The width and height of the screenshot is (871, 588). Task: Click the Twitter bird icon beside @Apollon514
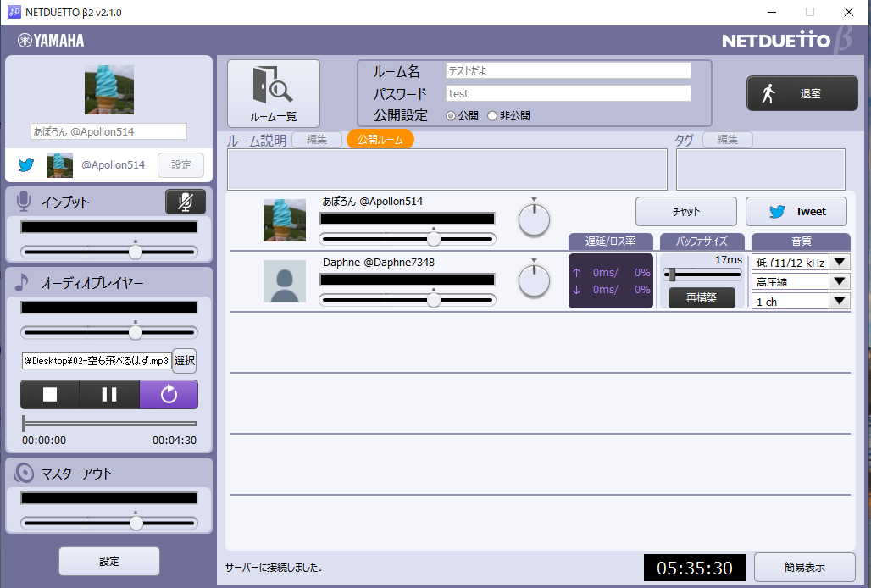coord(26,165)
